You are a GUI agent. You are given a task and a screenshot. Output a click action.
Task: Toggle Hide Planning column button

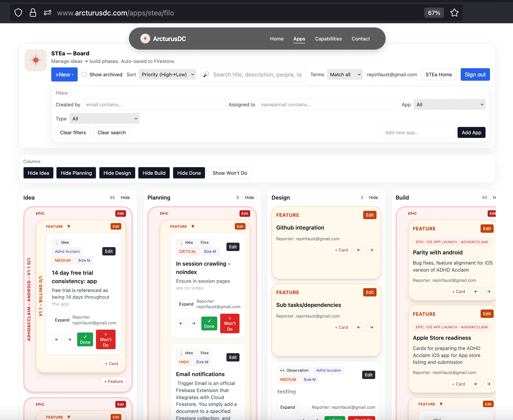pos(76,173)
